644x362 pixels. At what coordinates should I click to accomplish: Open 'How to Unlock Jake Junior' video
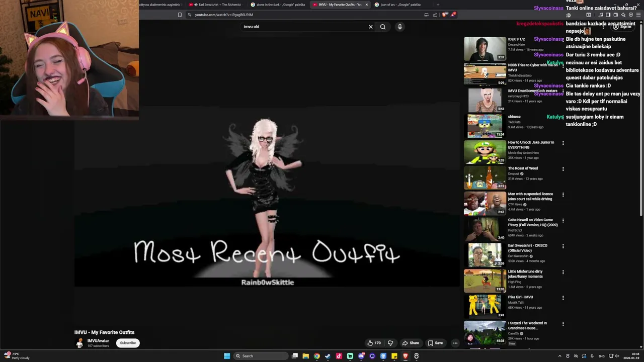[485, 152]
